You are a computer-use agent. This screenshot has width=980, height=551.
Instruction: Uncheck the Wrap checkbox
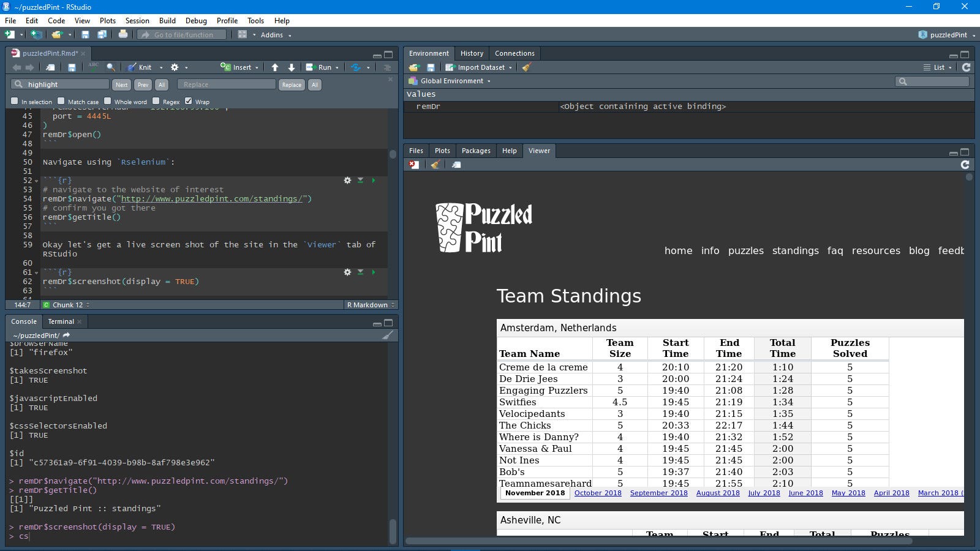tap(189, 101)
